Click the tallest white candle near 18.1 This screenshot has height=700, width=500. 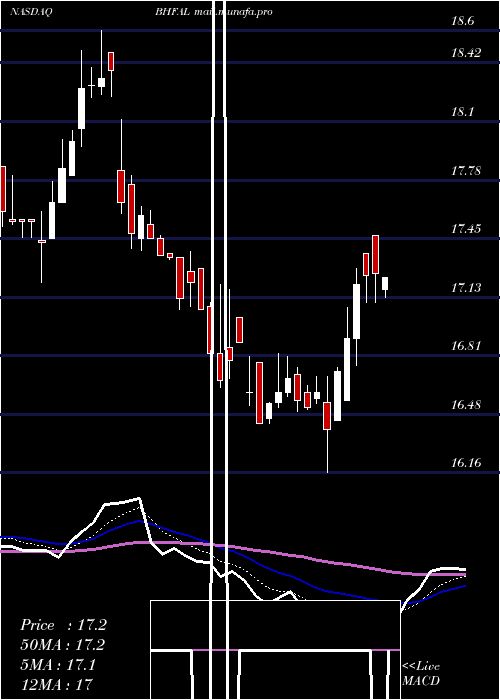pyautogui.click(x=81, y=108)
